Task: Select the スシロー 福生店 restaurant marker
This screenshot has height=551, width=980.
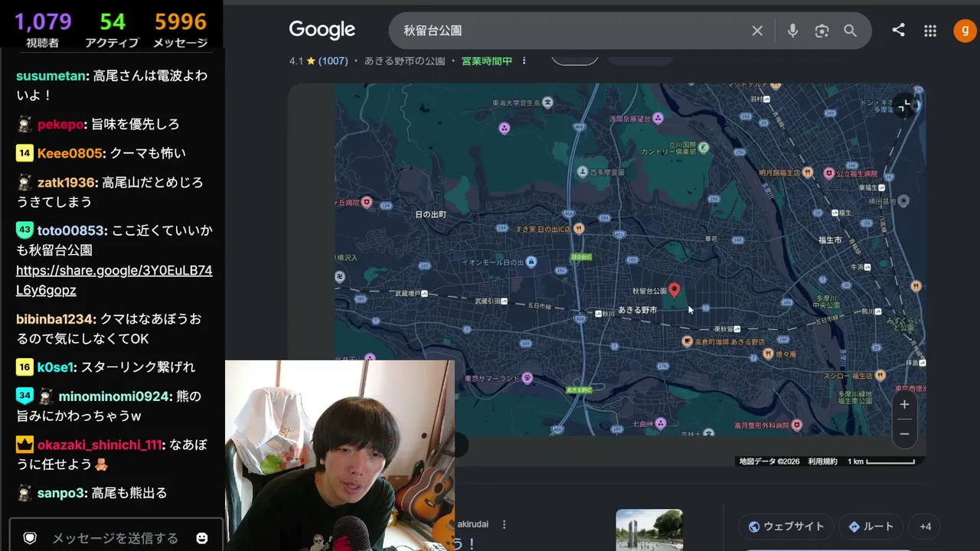Action: 880,376
